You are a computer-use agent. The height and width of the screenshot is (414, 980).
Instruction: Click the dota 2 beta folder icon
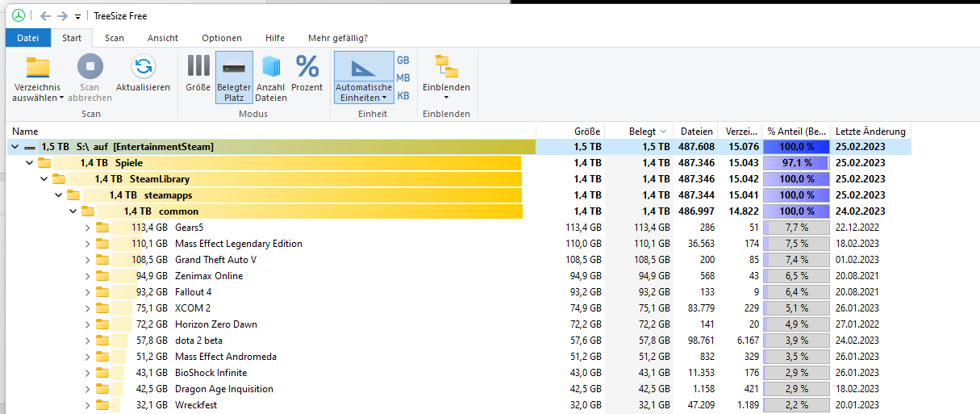102,341
